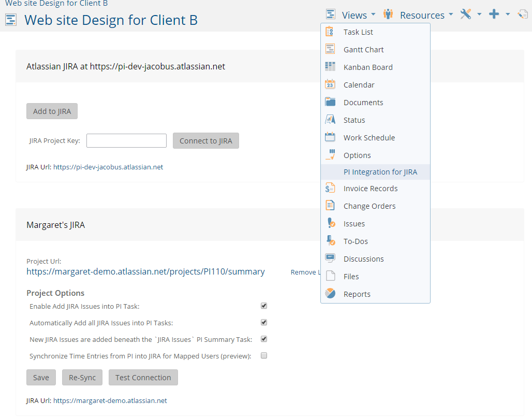
Task: Open Invoice Records menu item
Action: point(375,189)
